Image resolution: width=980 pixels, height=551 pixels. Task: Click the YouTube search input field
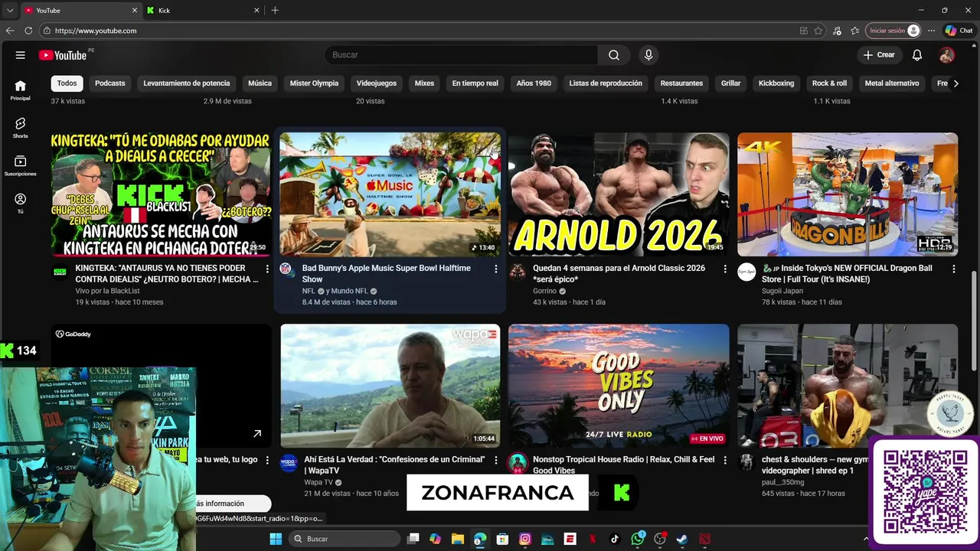coord(462,55)
